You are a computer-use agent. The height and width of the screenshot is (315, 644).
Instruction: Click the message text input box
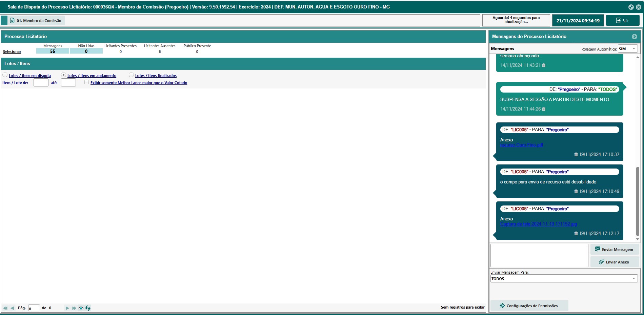point(539,255)
